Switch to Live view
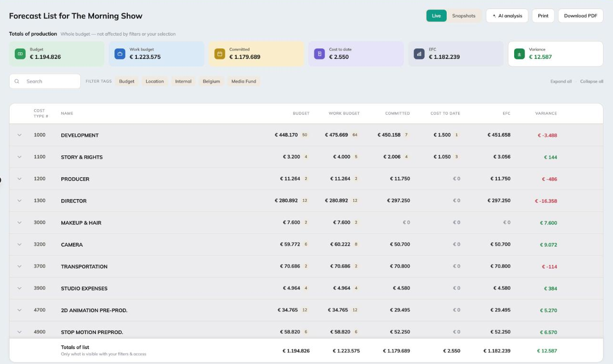 pyautogui.click(x=436, y=16)
